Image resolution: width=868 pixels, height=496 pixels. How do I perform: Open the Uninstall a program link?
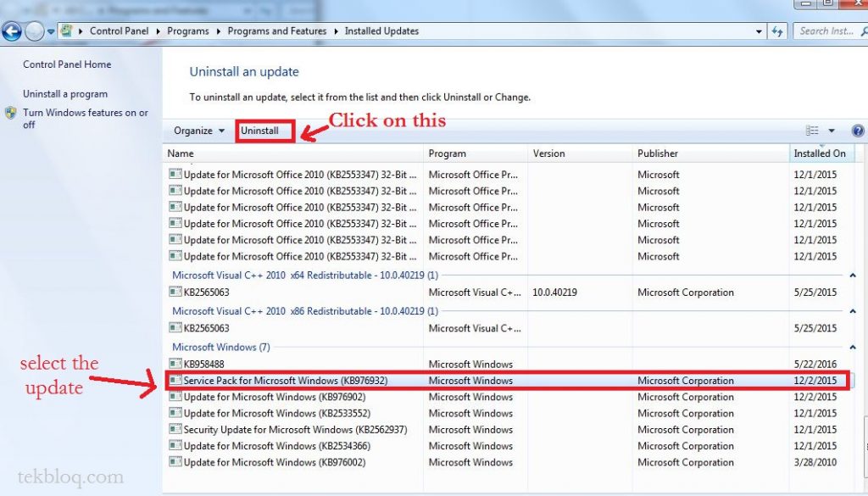click(x=65, y=94)
